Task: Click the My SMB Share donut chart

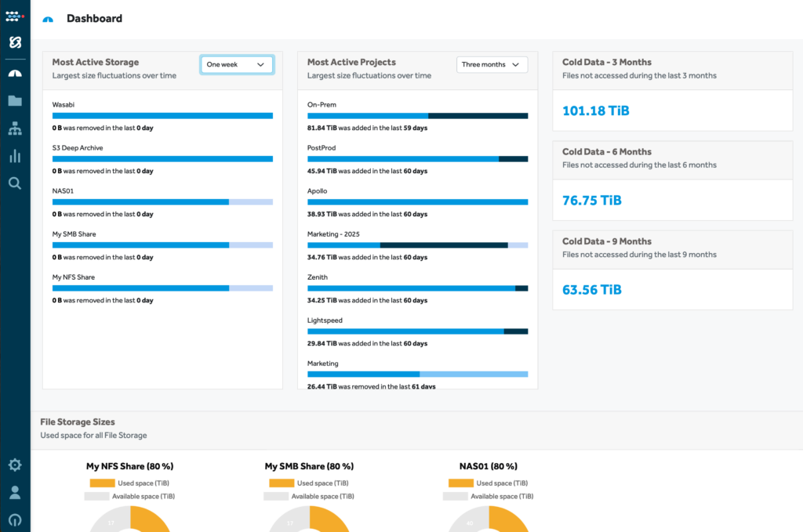Action: (x=309, y=519)
